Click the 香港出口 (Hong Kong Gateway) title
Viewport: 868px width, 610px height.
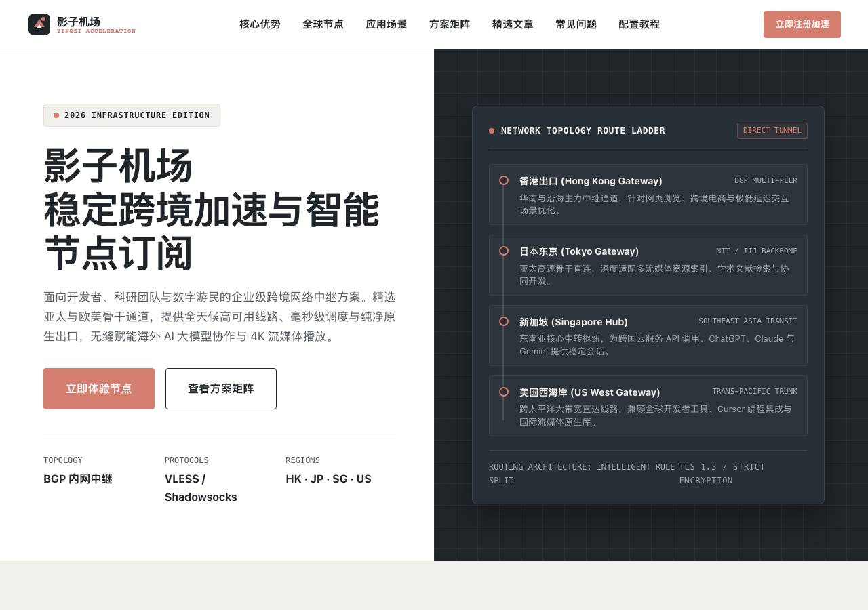pyautogui.click(x=591, y=181)
